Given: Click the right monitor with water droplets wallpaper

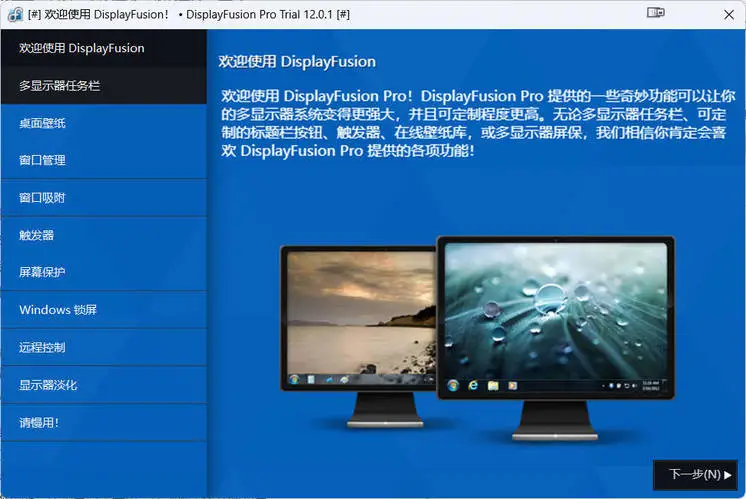Looking at the screenshot, I should 555,310.
